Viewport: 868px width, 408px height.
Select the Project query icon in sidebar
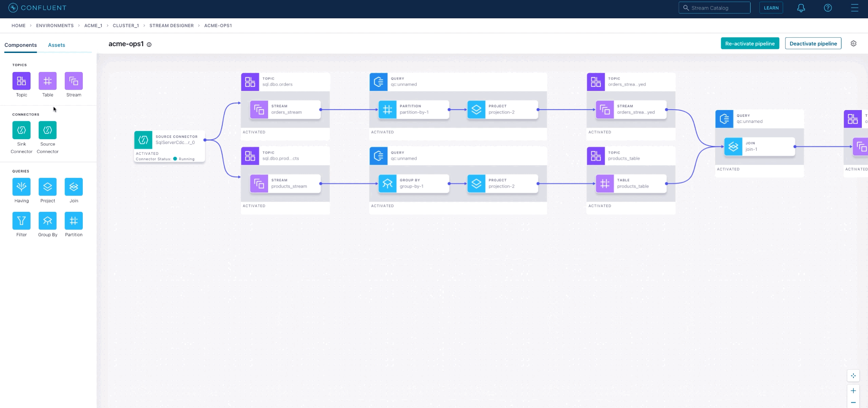click(x=47, y=187)
